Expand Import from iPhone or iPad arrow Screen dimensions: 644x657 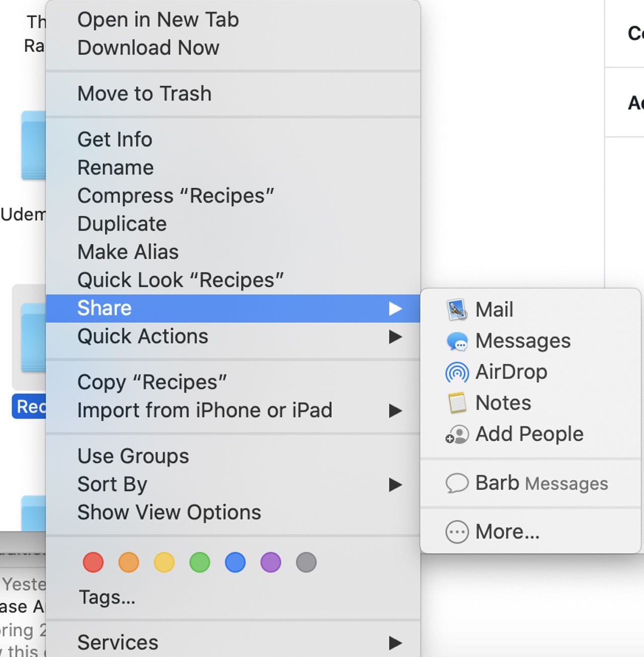(395, 411)
